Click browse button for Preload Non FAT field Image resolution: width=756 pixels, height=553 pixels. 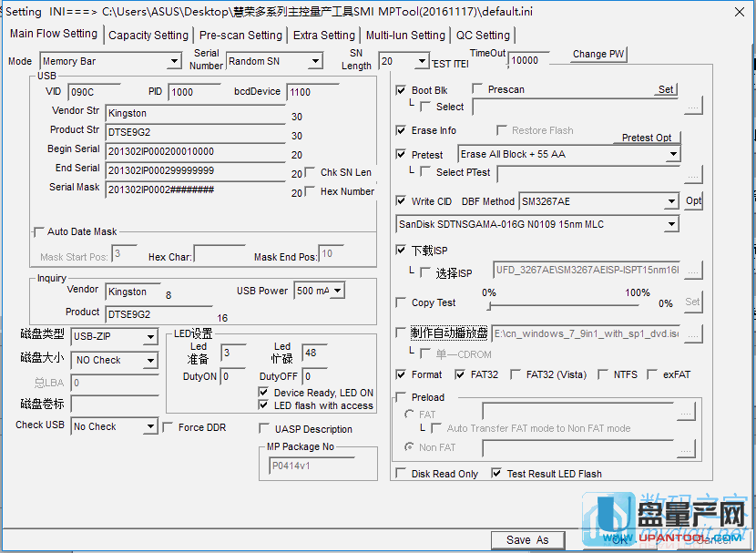tap(686, 448)
